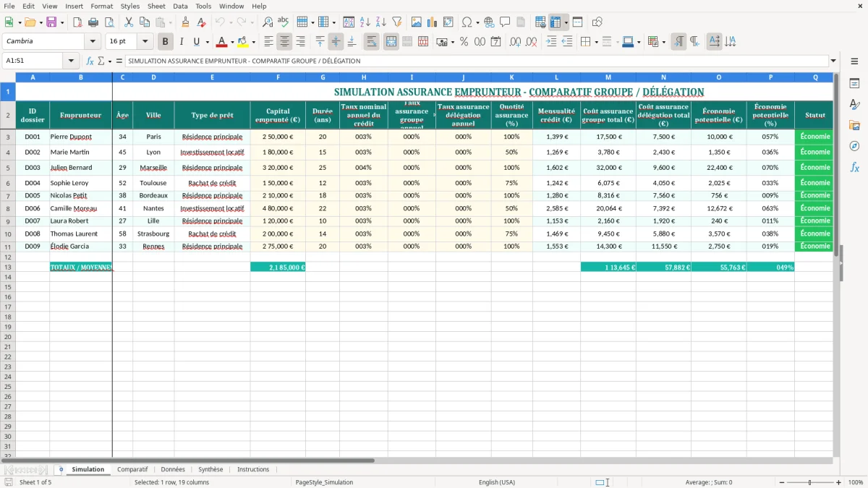Screen dimensions: 868x488
Task: Toggle Italic formatting
Action: [x=181, y=42]
